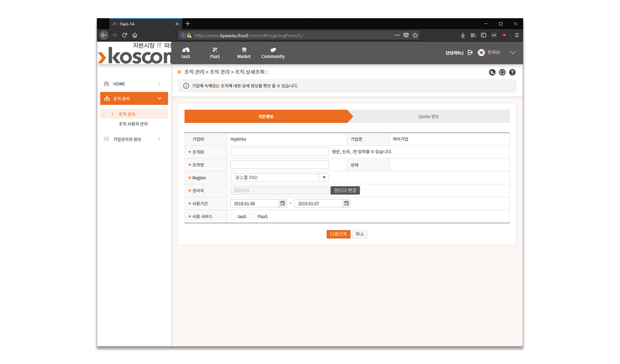Click the Korean flag language icon

[481, 53]
